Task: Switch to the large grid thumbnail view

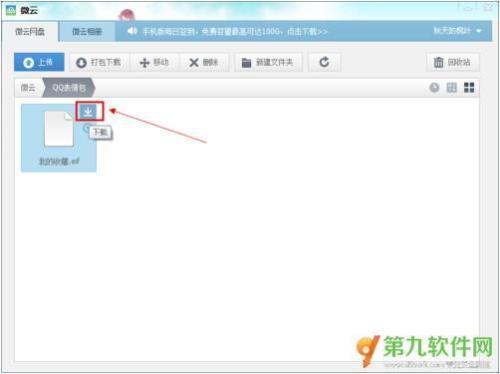Action: tap(469, 88)
